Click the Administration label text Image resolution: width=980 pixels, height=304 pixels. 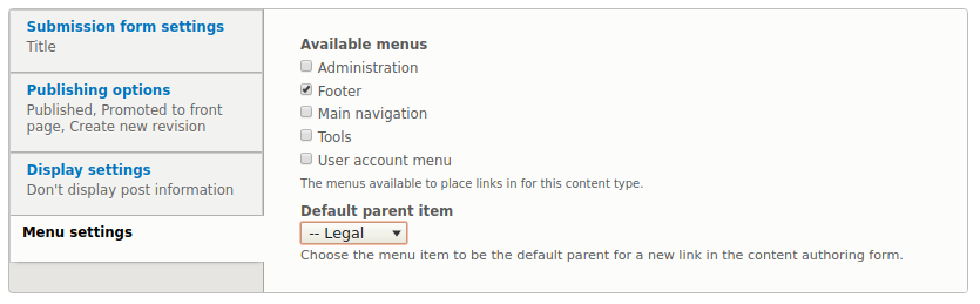click(368, 68)
